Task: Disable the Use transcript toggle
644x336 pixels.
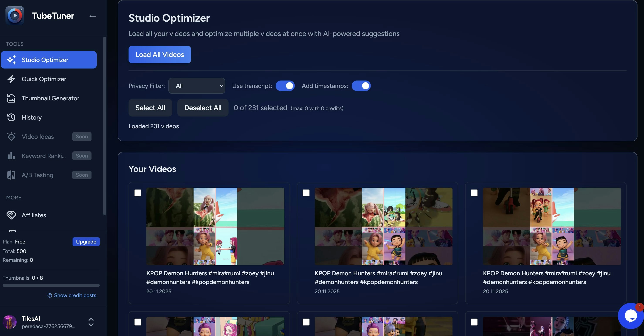Action: [285, 86]
